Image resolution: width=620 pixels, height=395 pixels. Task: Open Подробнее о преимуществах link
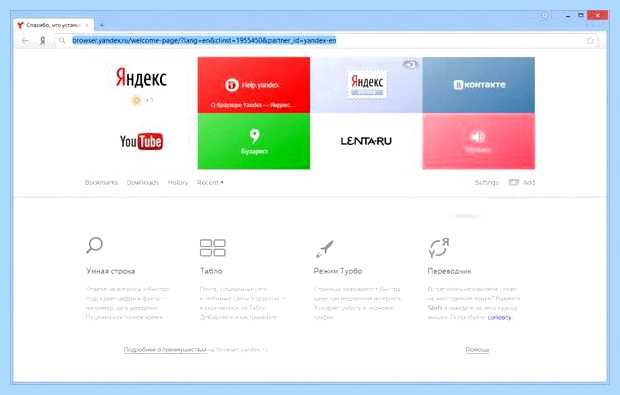(x=165, y=350)
